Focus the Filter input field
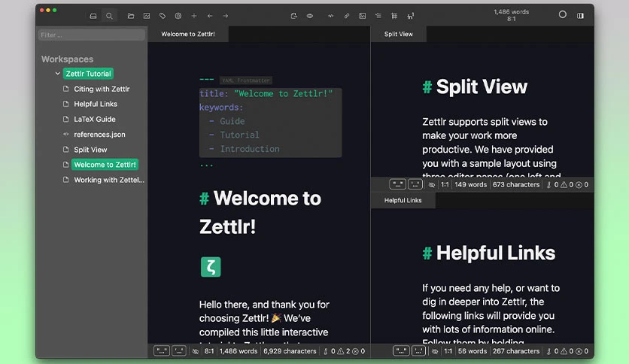This screenshot has height=364, width=629. click(x=92, y=35)
